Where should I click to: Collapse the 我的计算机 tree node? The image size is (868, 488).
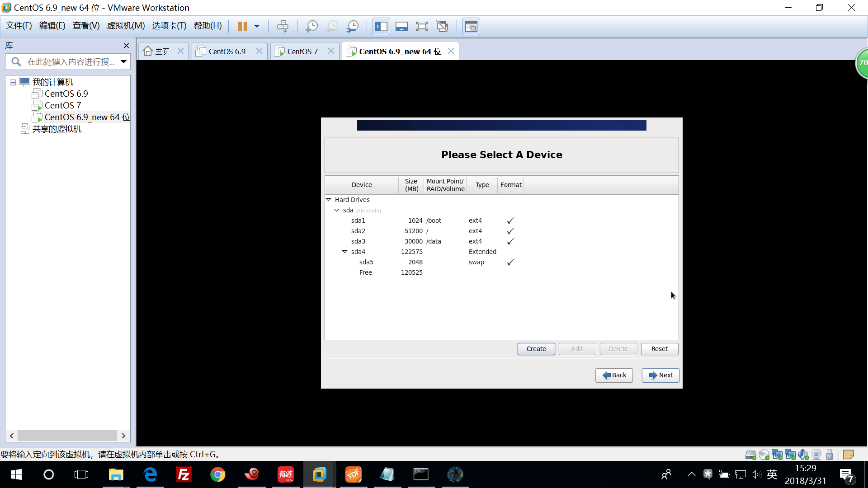[13, 82]
